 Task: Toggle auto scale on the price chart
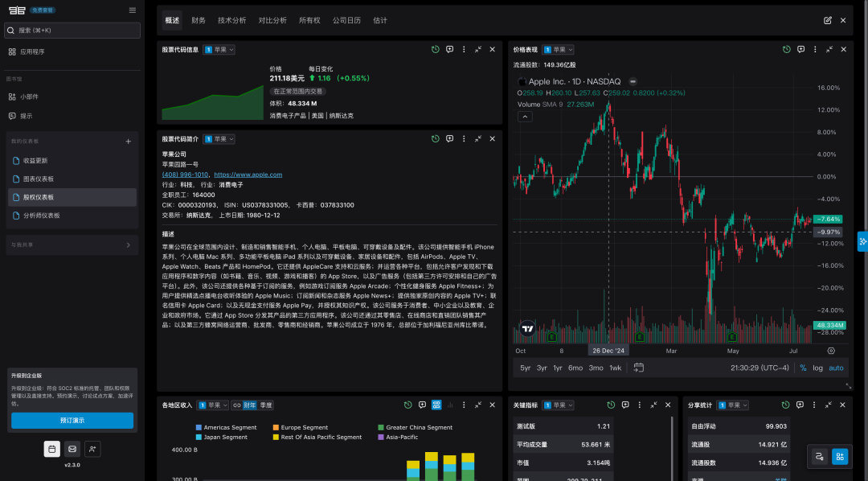pos(836,368)
